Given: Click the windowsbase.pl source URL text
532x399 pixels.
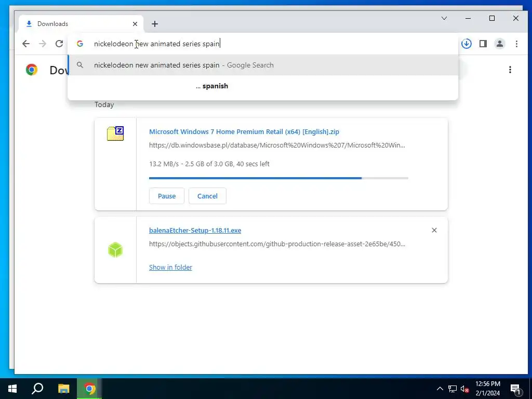Looking at the screenshot, I should point(277,145).
